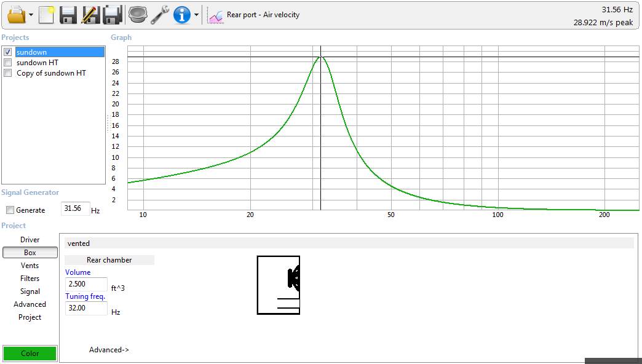Screen dimensions: 642x364
Task: Open the blue info help icon
Action: (182, 15)
